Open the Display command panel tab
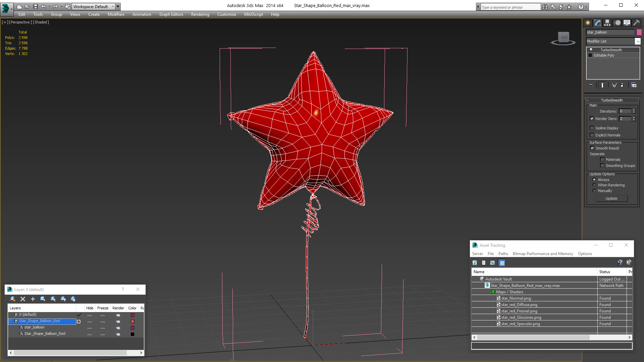The width and height of the screenshot is (644, 362). point(627,23)
